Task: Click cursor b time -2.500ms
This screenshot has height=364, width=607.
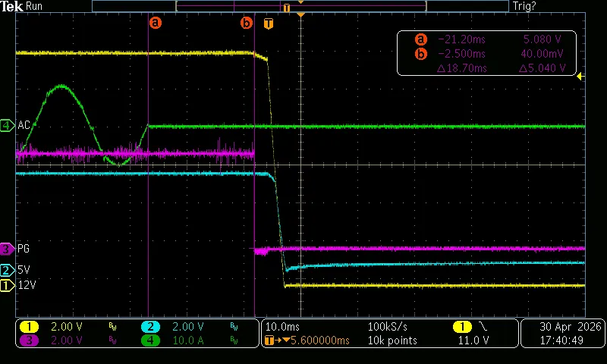Action: [x=461, y=54]
